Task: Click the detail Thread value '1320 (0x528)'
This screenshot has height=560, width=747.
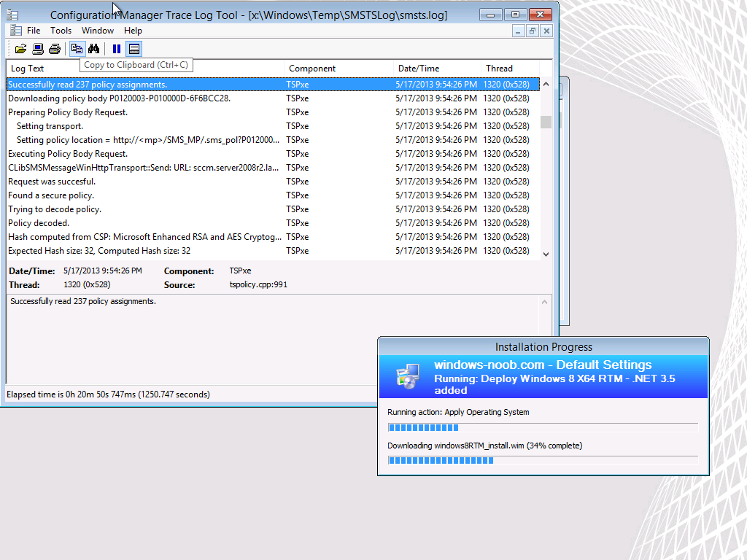Action: point(88,284)
